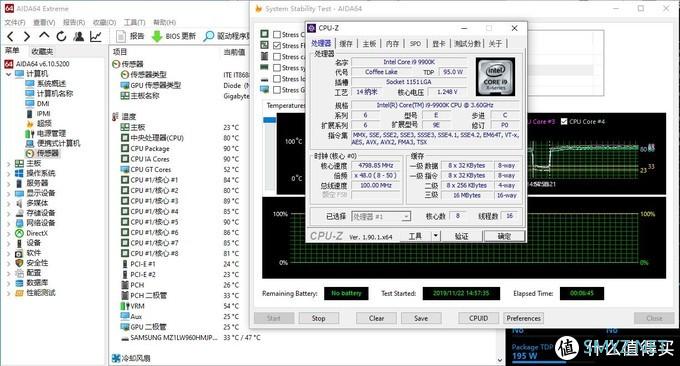Screen dimensions: 680x366
Task: Select the 超频 overclock flame icon item
Action: [x=29, y=123]
